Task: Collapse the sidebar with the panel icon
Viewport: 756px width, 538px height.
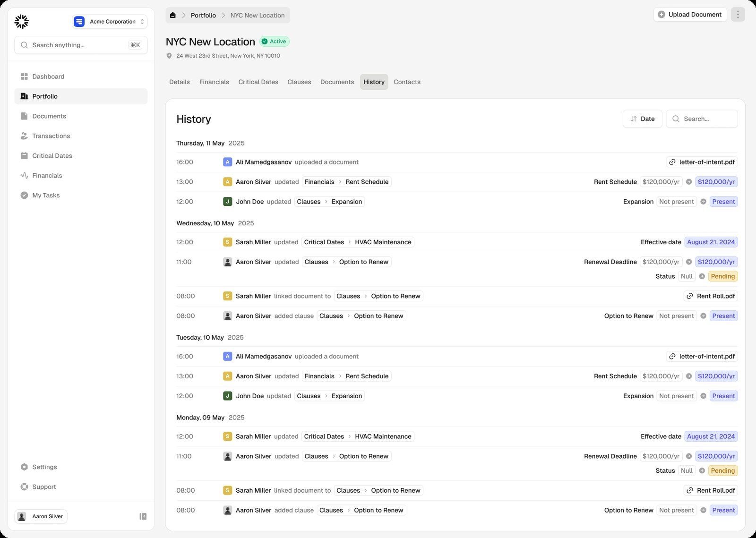Action: coord(143,516)
